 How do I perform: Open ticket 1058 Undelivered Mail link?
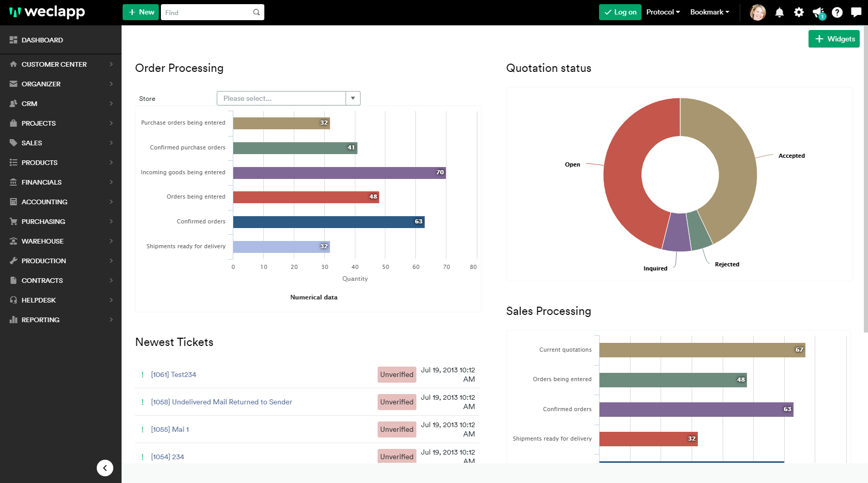(x=221, y=402)
